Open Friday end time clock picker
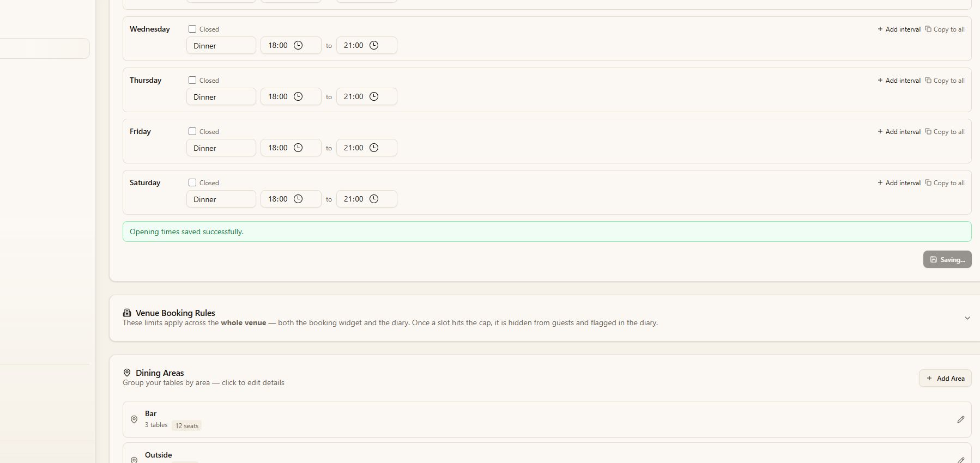 tap(374, 148)
